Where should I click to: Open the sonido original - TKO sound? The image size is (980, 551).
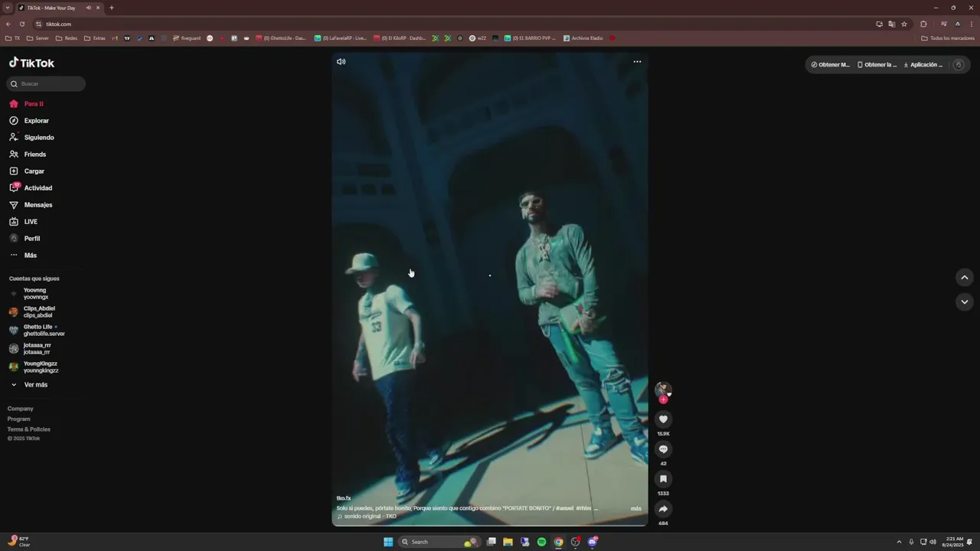click(x=367, y=517)
